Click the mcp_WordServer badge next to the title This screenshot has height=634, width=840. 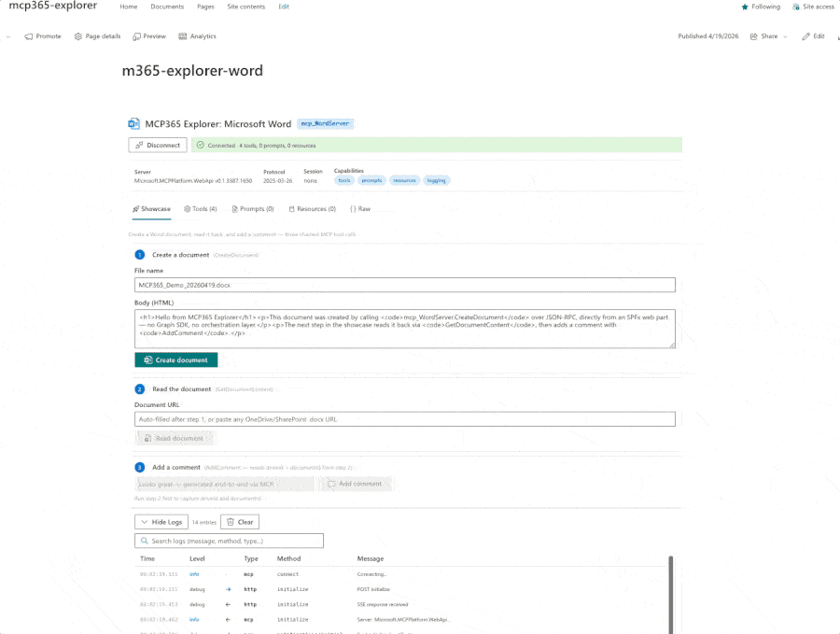[326, 122]
